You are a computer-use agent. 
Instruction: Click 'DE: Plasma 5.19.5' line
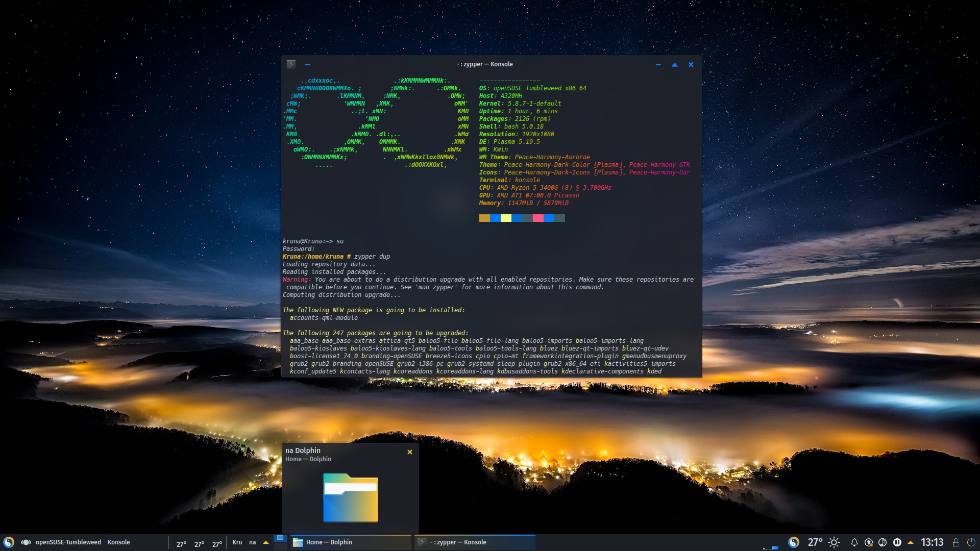tap(509, 142)
